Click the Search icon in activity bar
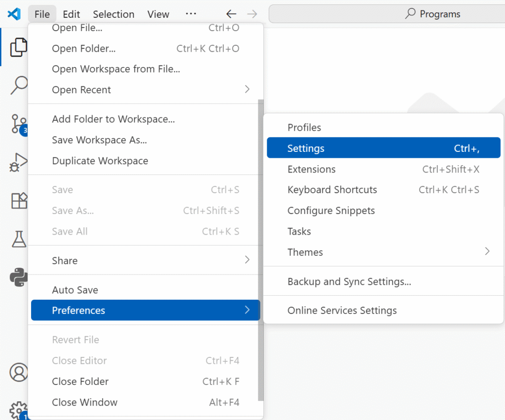Viewport: 505px width, 420px height. pos(19,85)
